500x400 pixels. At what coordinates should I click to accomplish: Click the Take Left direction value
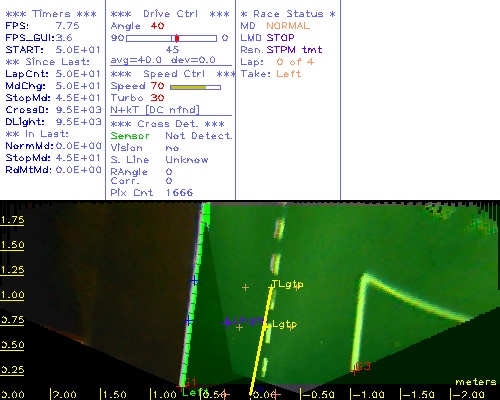[x=289, y=74]
